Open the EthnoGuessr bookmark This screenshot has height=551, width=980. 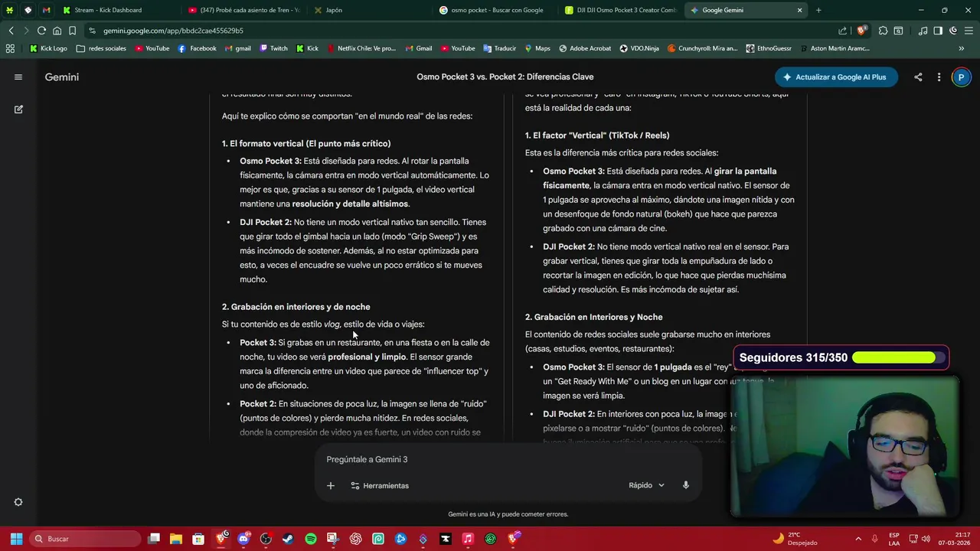point(769,48)
